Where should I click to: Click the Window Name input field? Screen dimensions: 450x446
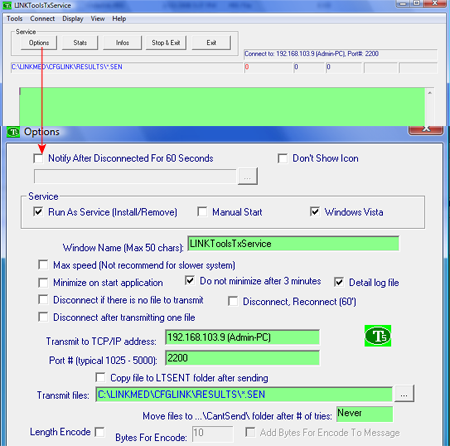pyautogui.click(x=293, y=243)
